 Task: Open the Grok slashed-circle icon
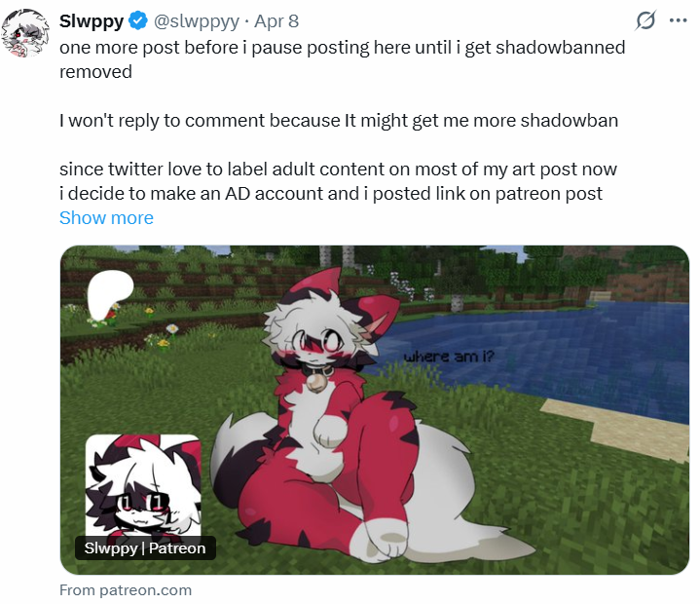[x=645, y=20]
